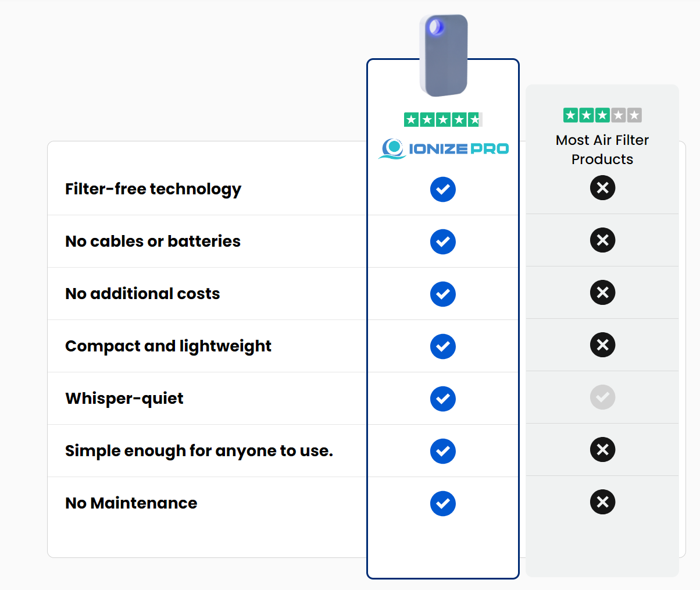
Task: Click the Most Air Filter Products heading
Action: coord(602,150)
